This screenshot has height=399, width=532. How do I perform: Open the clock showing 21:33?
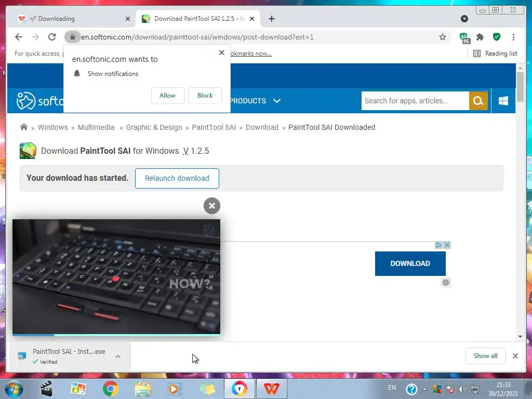click(x=503, y=389)
